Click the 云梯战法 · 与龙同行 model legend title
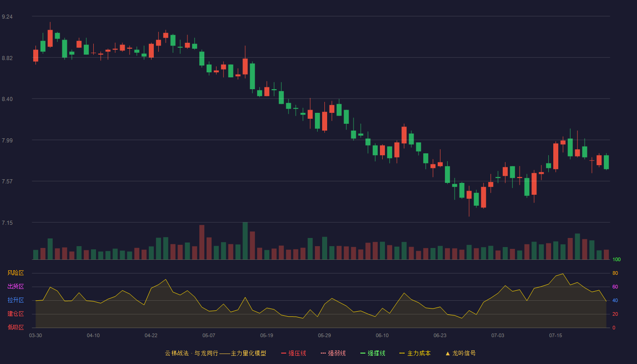The height and width of the screenshot is (364, 637). point(216,353)
